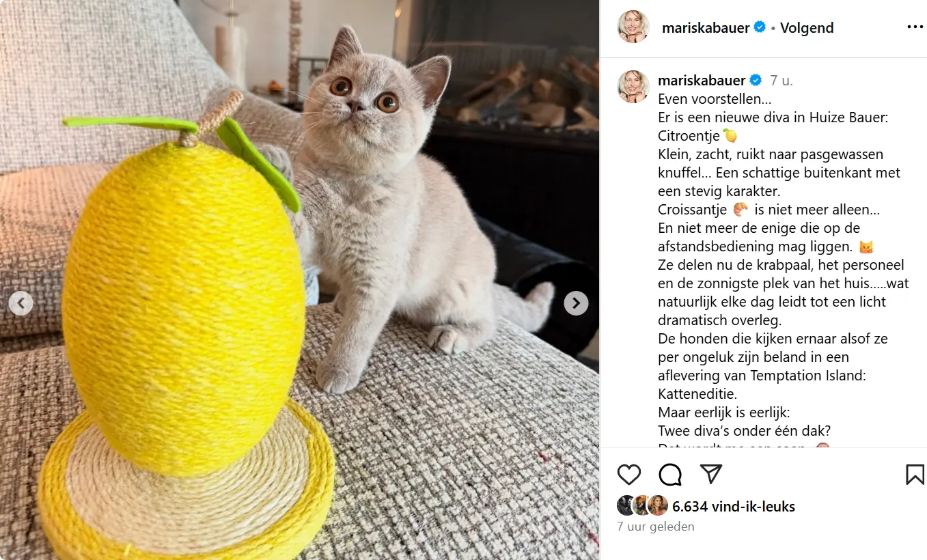Go to previous photo with left arrow
Viewport: 927px width, 560px height.
[x=20, y=303]
